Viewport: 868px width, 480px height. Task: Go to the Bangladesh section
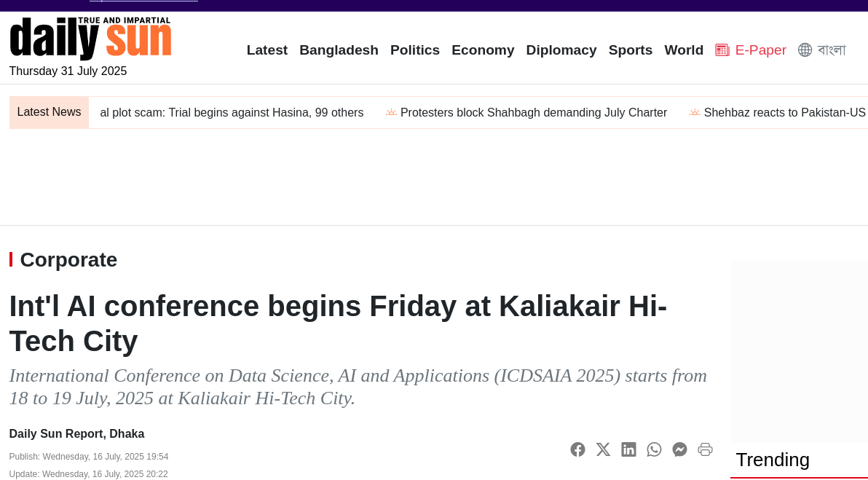339,50
